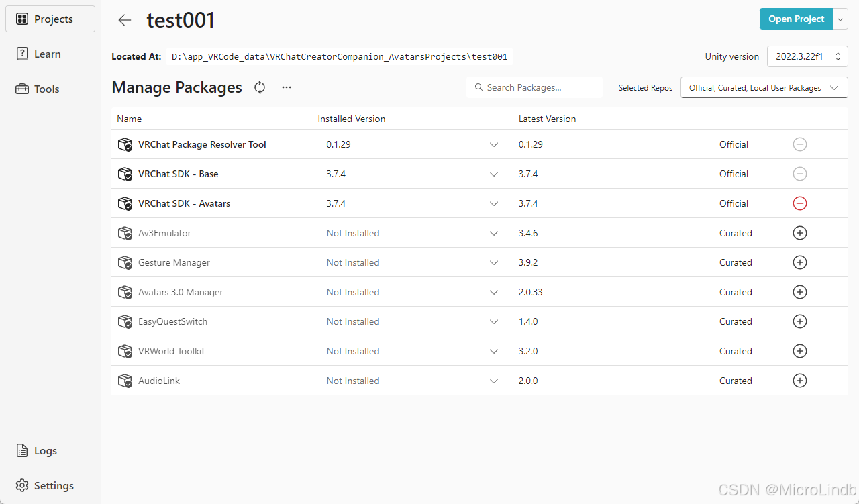Viewport: 859px width, 504px height.
Task: Click the project location path text
Action: point(340,57)
